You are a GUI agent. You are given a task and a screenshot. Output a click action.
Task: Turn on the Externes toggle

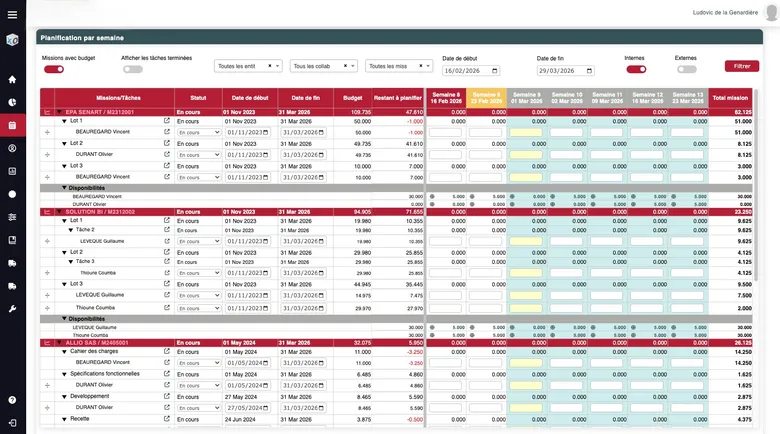pyautogui.click(x=686, y=69)
